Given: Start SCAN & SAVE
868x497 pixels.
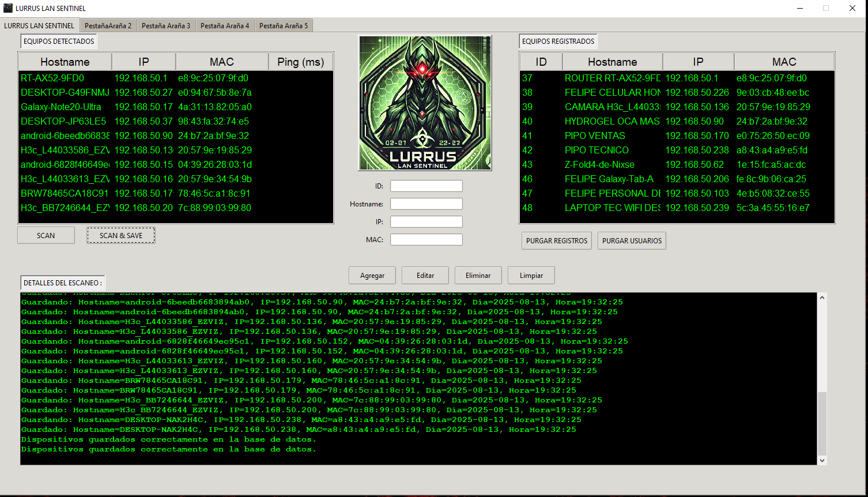Looking at the screenshot, I should 121,235.
